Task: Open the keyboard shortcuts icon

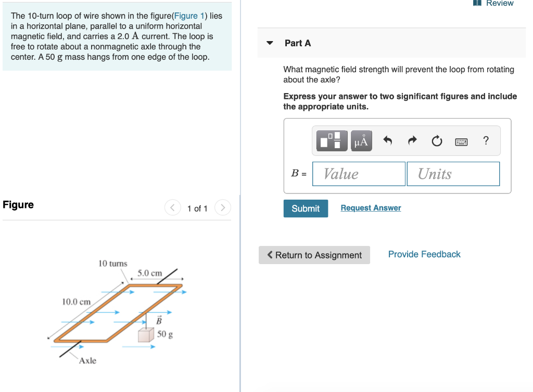Action: coord(461,141)
